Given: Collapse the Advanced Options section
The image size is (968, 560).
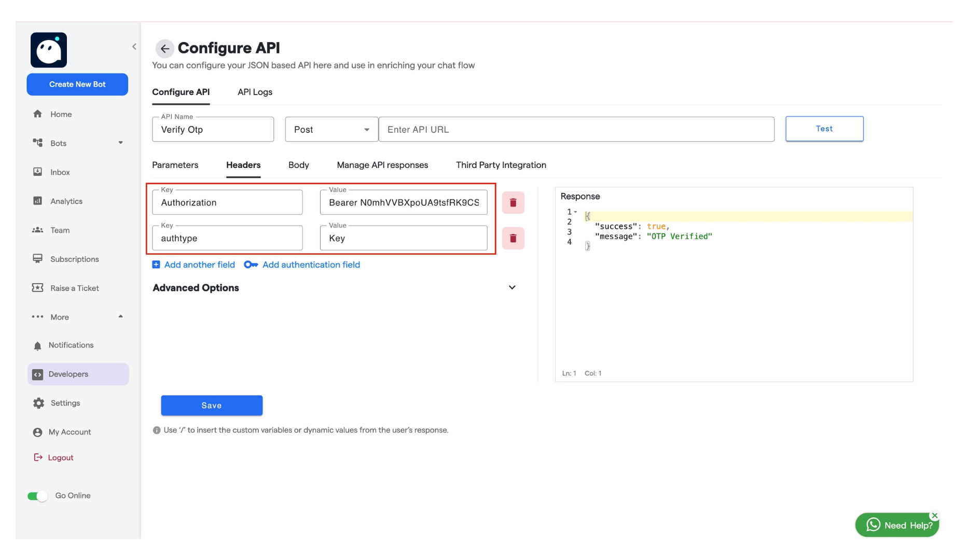Looking at the screenshot, I should [512, 287].
